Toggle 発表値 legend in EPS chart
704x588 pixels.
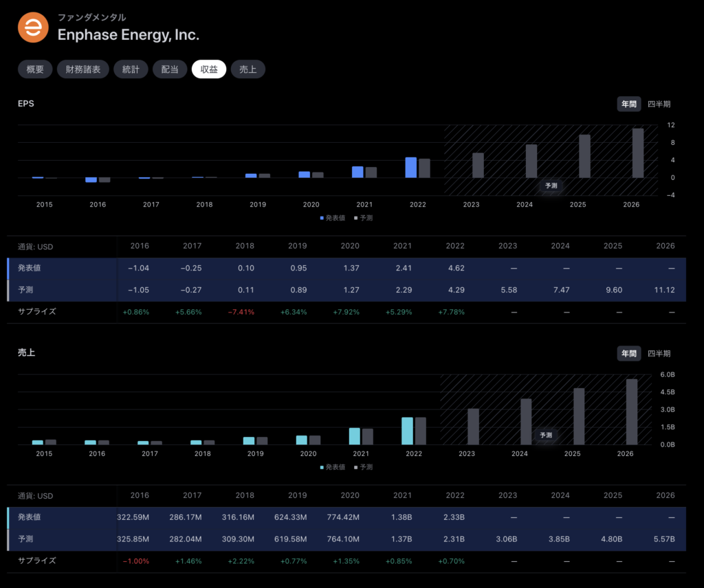[332, 218]
